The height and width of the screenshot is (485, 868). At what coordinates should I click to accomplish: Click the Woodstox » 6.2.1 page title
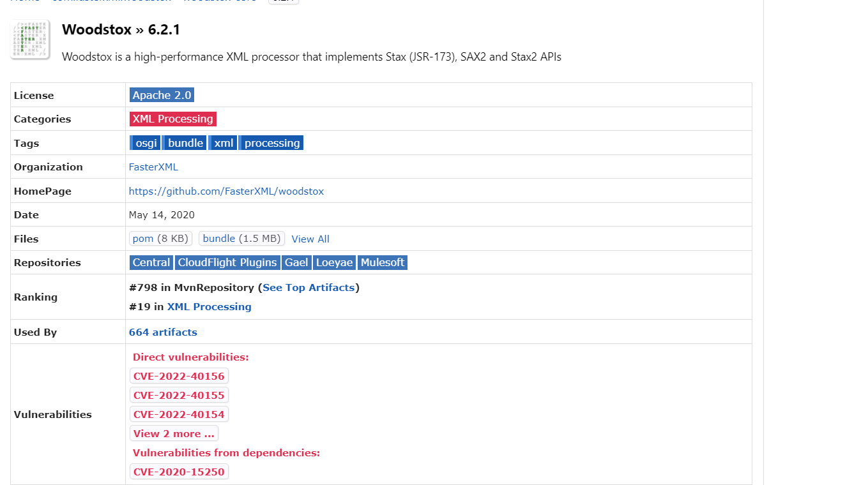point(121,29)
